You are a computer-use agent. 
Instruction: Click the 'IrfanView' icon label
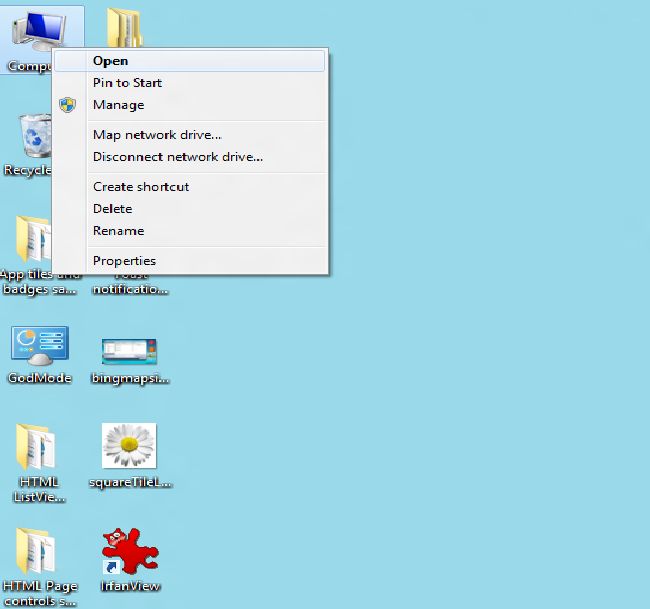130,586
